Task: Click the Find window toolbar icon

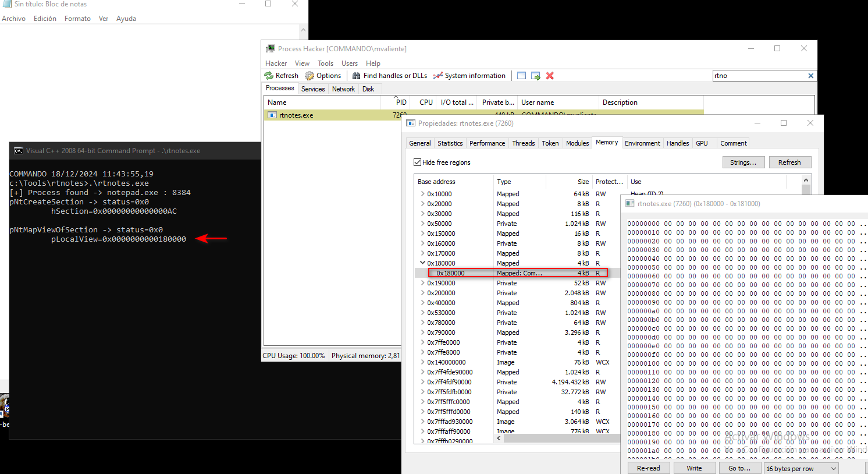Action: coord(521,76)
